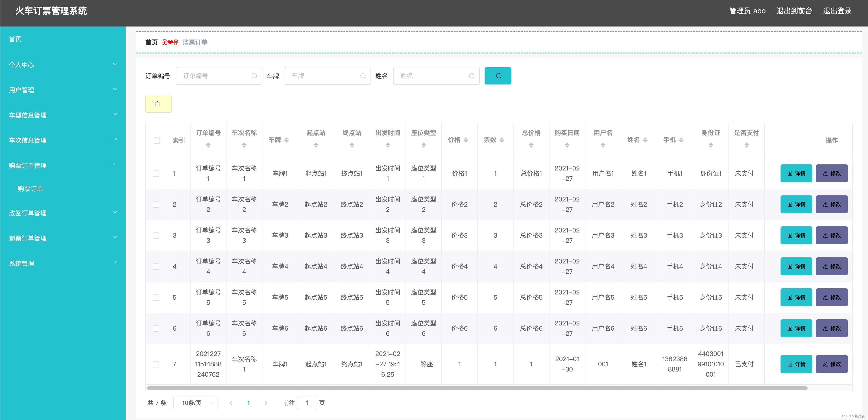Sort by 票数 column arrows
Screen dimensions: 868x420
[501, 140]
